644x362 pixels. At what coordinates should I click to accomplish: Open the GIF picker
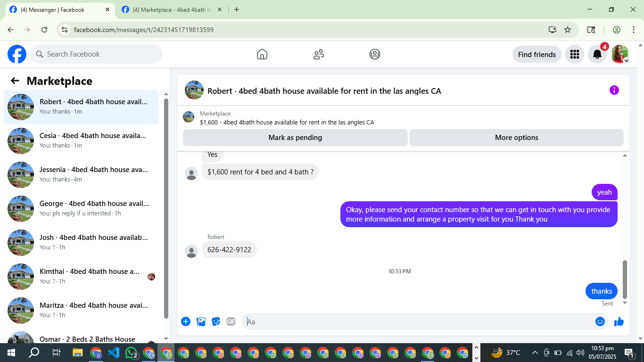tap(231, 321)
